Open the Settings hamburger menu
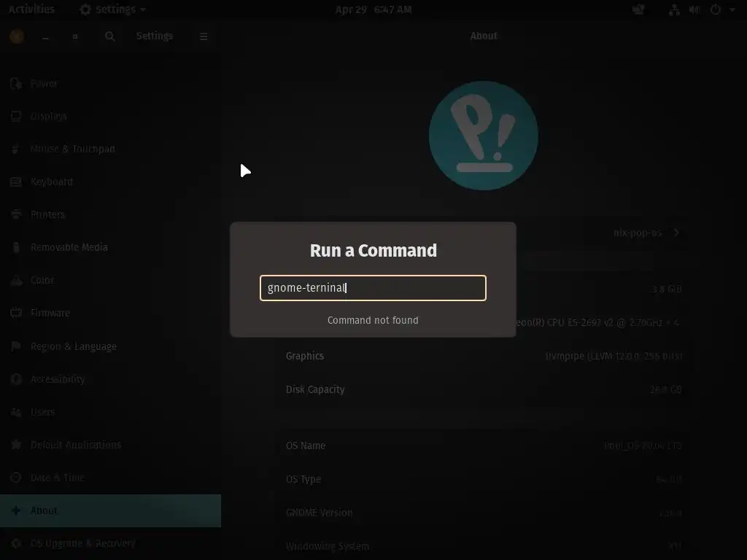Image resolution: width=747 pixels, height=560 pixels. click(x=204, y=36)
